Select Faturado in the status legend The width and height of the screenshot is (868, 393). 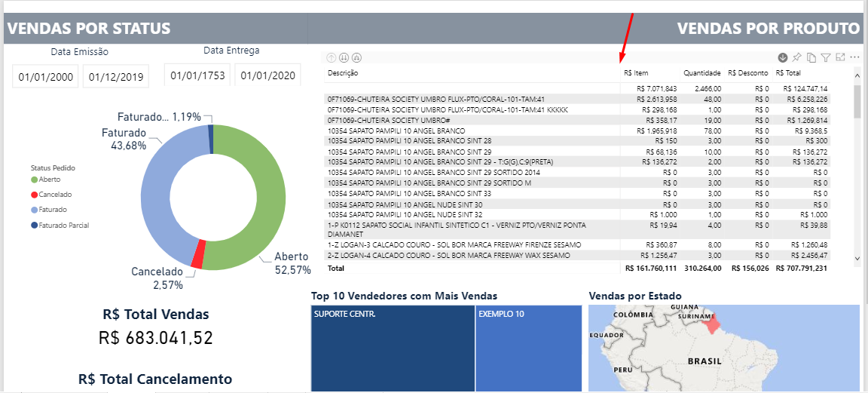49,210
